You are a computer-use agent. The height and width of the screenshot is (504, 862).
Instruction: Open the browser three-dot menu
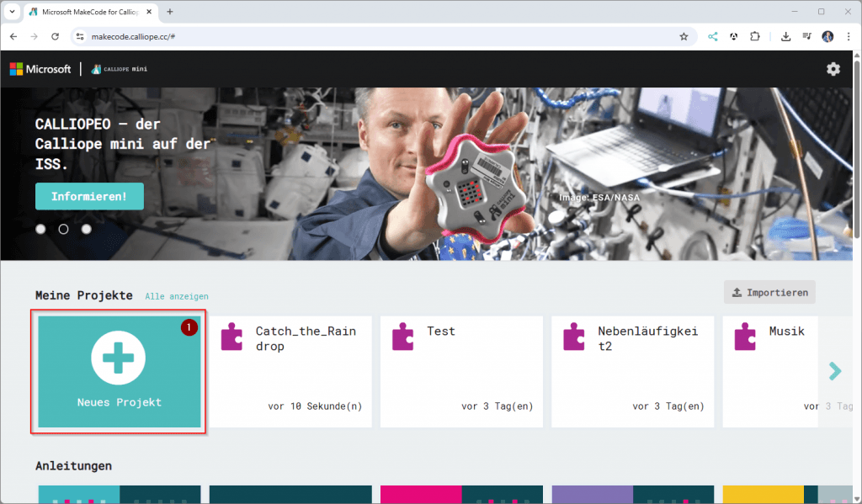[x=849, y=36]
